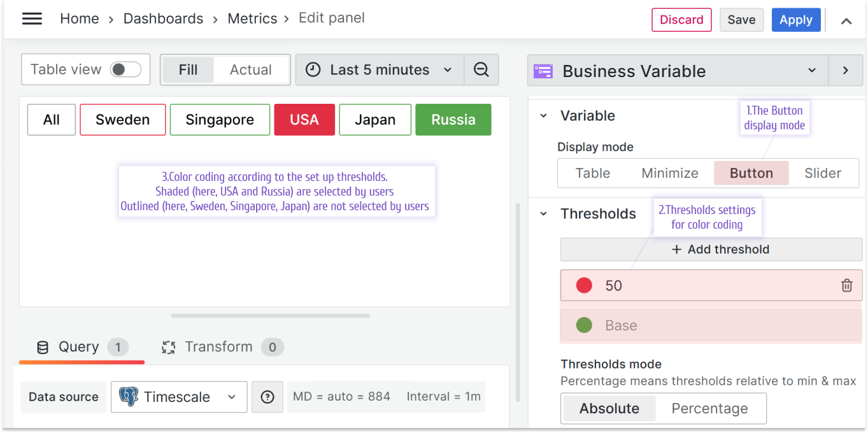This screenshot has height=433, width=868.
Task: Select the Slider display mode
Action: [x=823, y=173]
